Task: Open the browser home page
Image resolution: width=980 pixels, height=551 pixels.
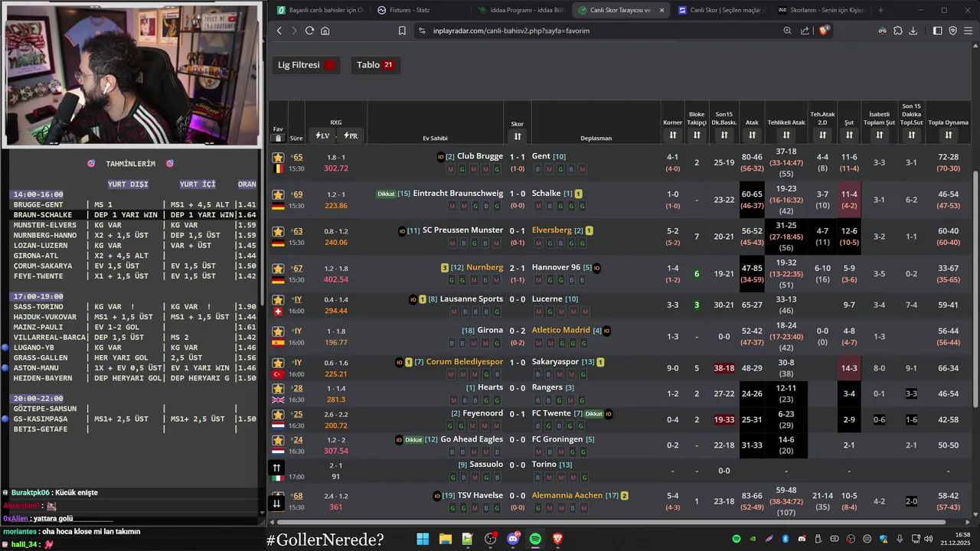Action: click(325, 31)
